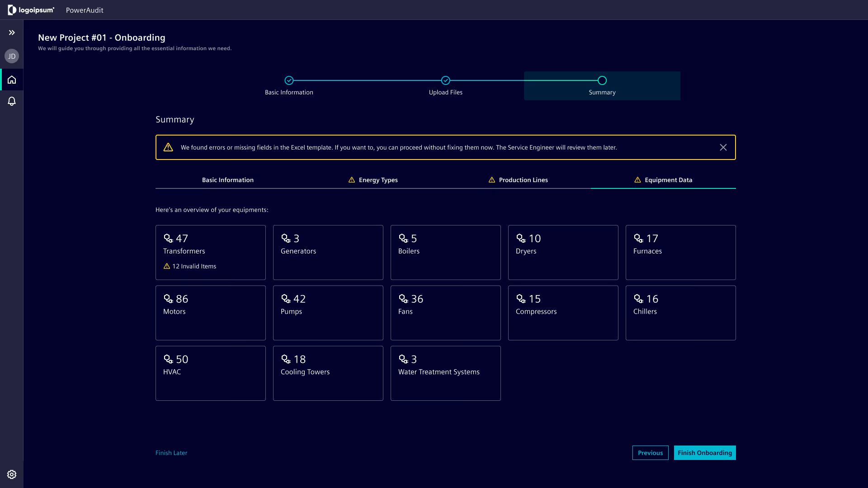This screenshot has width=868, height=488.
Task: Click the Finish Later link
Action: tap(171, 453)
